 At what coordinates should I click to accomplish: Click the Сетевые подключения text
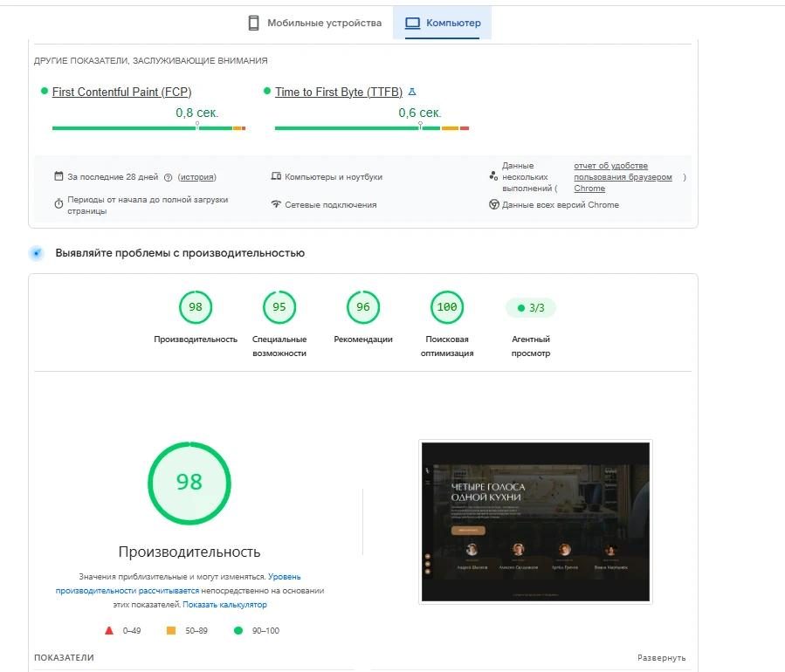pos(331,204)
